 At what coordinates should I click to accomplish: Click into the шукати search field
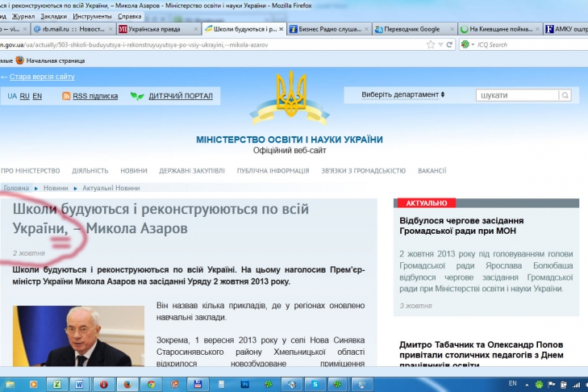click(x=515, y=95)
